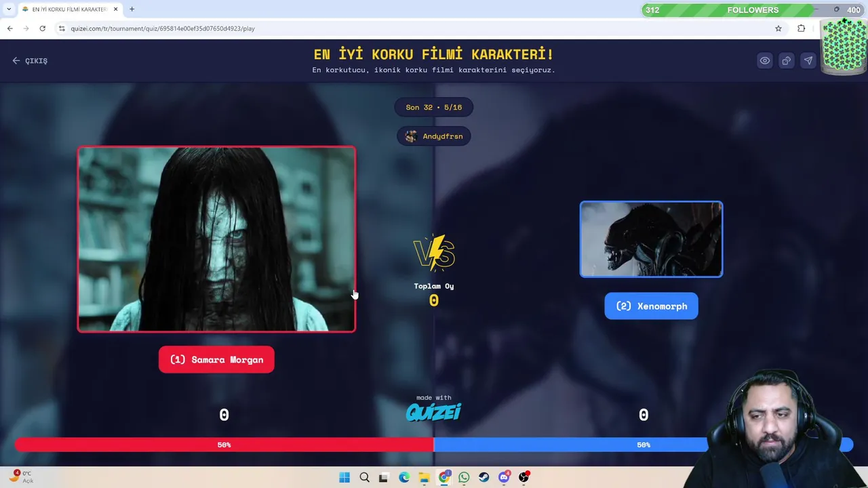This screenshot has width=868, height=488.
Task: Click the Andydfrsn creator badge
Action: [434, 136]
